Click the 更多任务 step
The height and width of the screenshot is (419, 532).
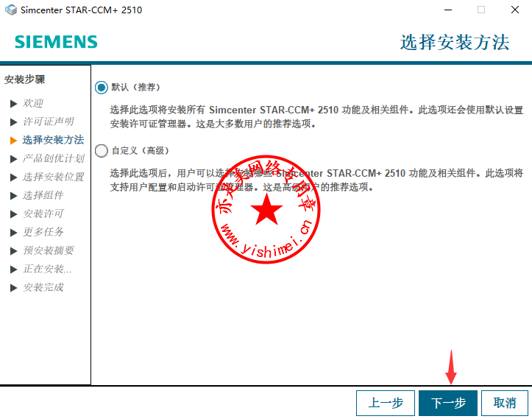pyautogui.click(x=43, y=232)
